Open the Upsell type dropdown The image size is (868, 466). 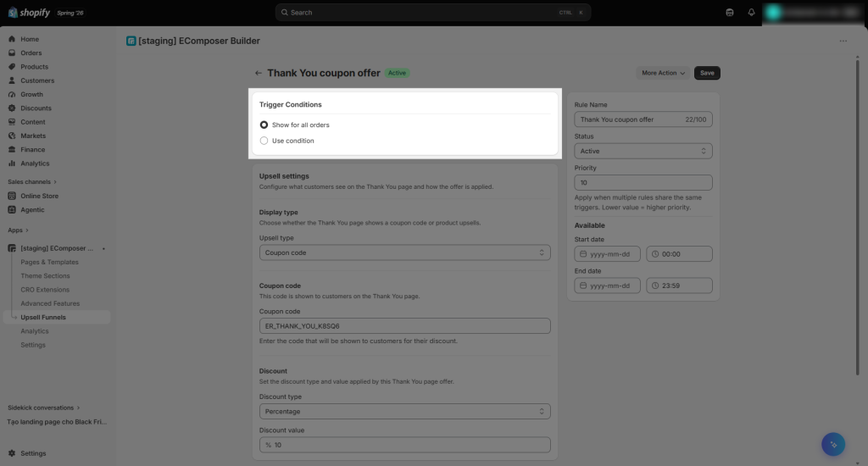[x=404, y=253]
